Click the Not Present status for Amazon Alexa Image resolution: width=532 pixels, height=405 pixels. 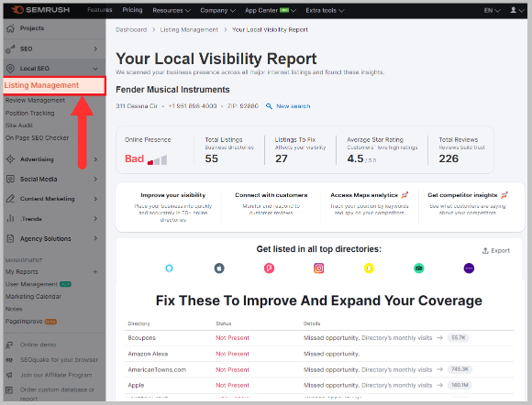click(232, 354)
